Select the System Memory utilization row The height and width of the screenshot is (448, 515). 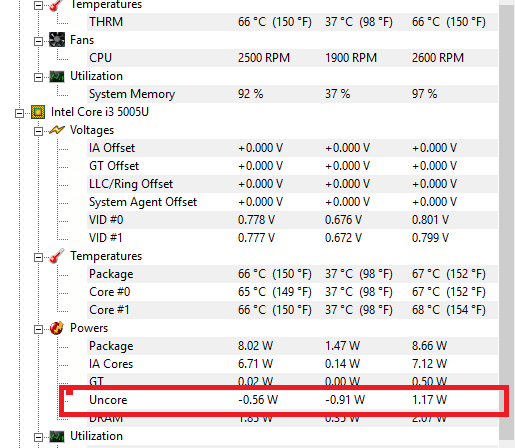pyautogui.click(x=292, y=94)
